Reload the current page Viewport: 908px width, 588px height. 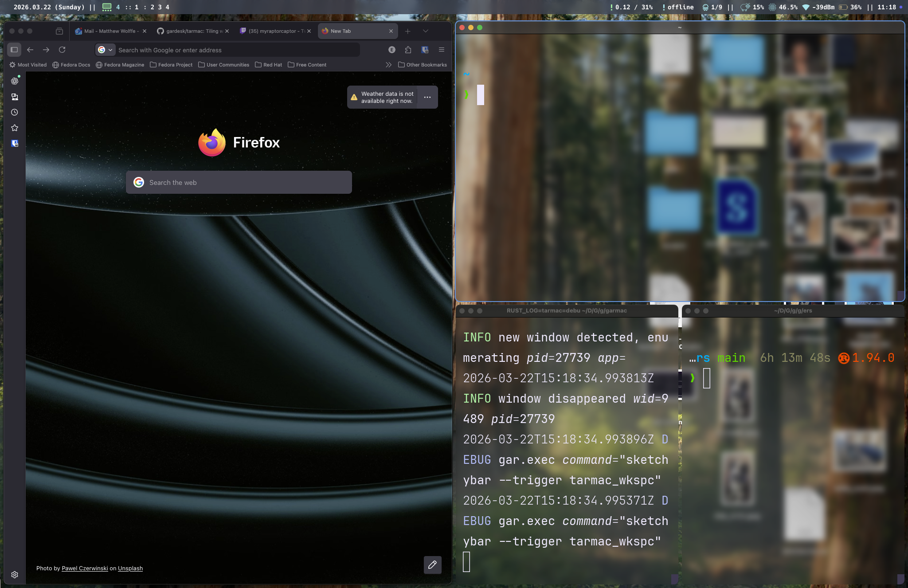62,50
